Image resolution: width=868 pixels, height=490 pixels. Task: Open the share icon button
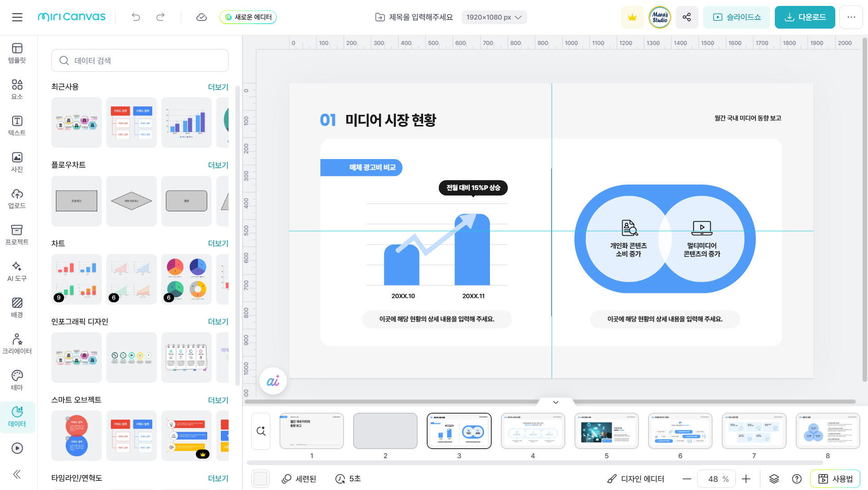click(687, 17)
